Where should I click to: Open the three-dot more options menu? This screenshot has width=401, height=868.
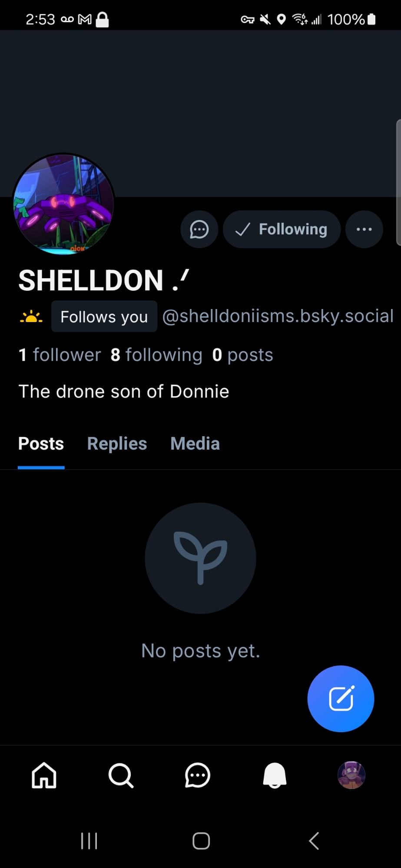(x=364, y=229)
